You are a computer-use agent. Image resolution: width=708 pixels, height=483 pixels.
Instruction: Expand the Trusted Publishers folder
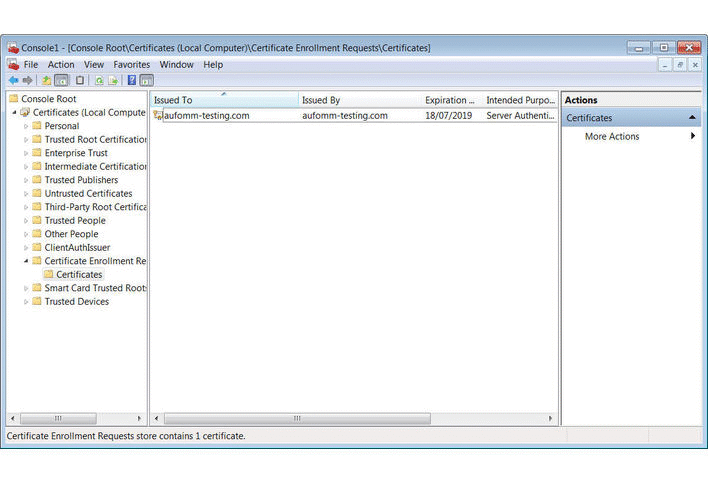26,180
